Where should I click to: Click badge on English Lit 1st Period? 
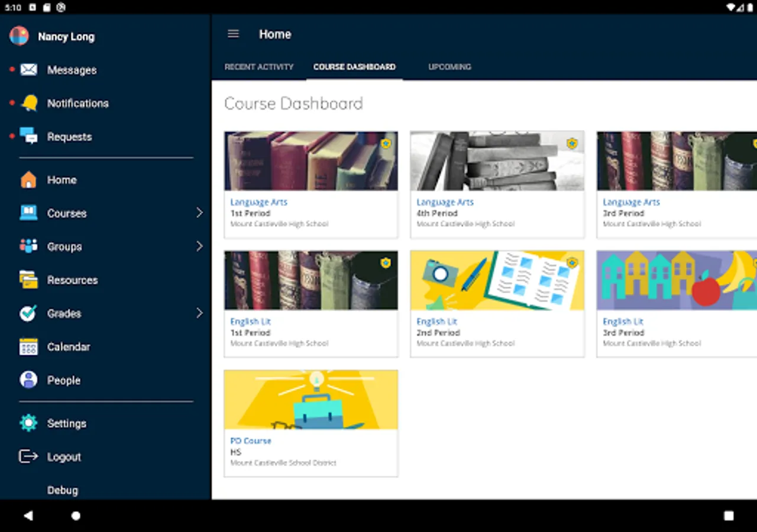click(386, 262)
